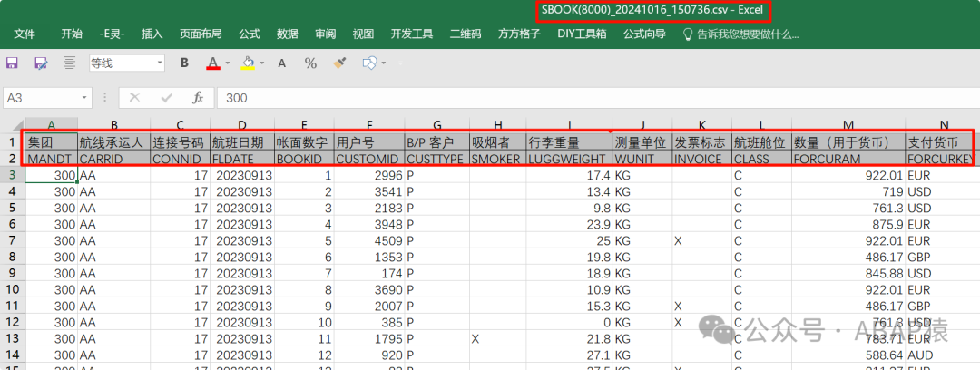Open the 二维码 ribbon tab
The height and width of the screenshot is (370, 980).
click(465, 34)
